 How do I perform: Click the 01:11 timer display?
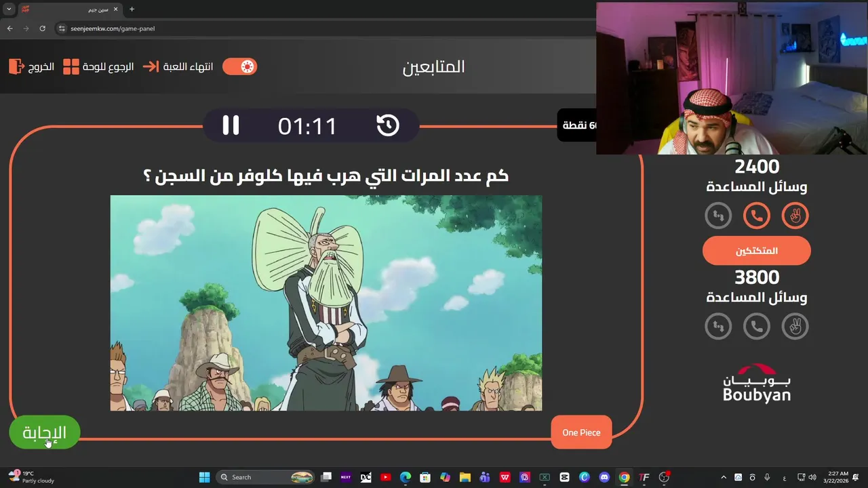click(x=307, y=126)
